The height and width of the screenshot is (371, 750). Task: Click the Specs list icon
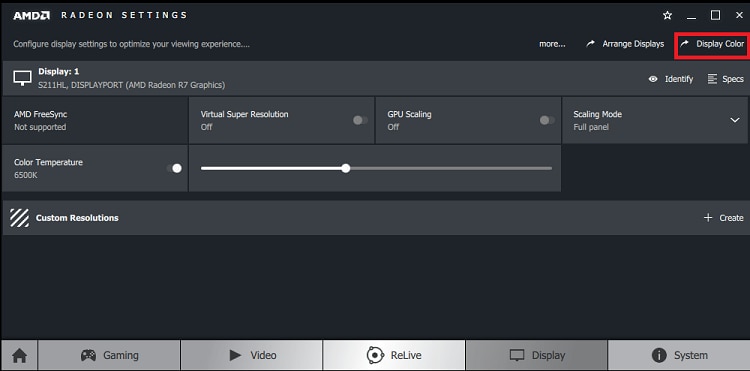pyautogui.click(x=713, y=79)
